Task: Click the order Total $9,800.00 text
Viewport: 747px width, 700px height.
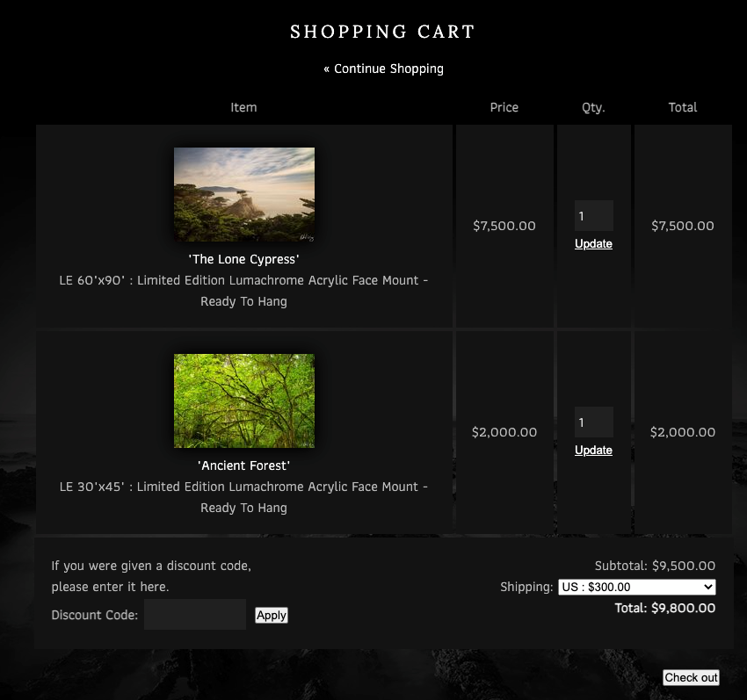Action: (665, 608)
